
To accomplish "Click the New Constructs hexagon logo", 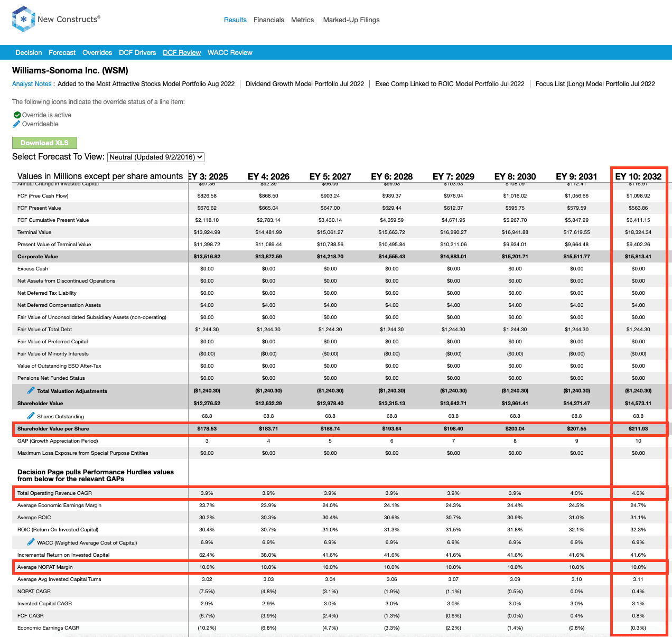I will coord(23,19).
